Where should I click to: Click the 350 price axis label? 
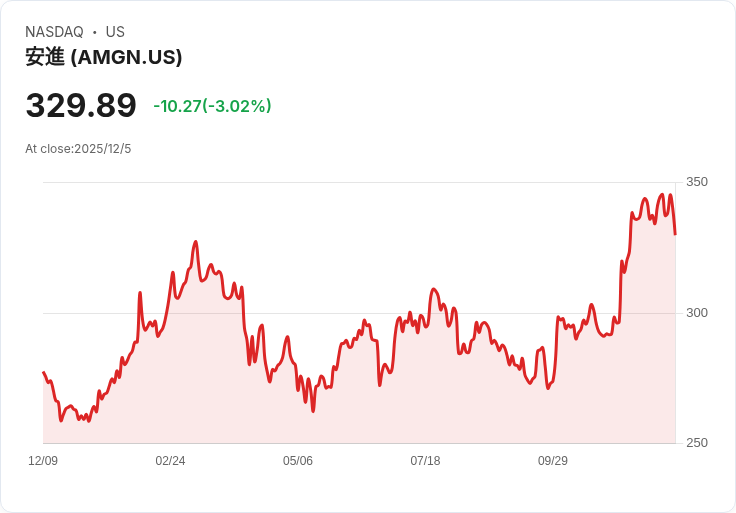tap(697, 182)
